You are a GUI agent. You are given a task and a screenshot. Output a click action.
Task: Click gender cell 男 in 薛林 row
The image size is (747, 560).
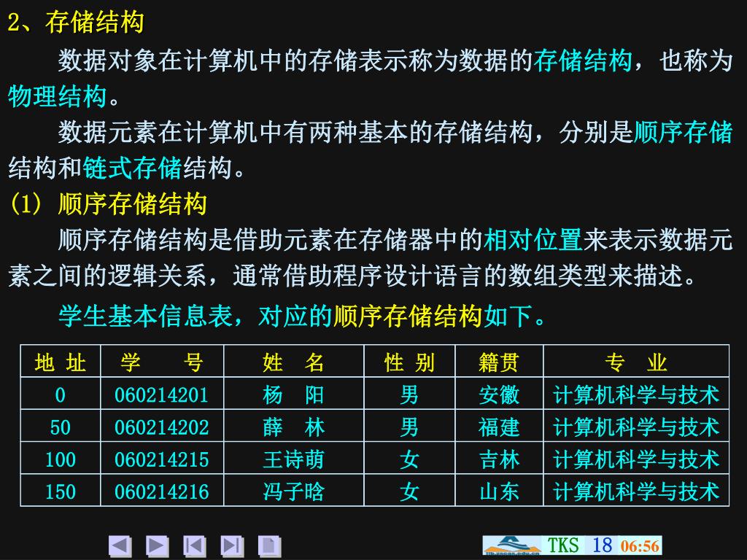[409, 427]
